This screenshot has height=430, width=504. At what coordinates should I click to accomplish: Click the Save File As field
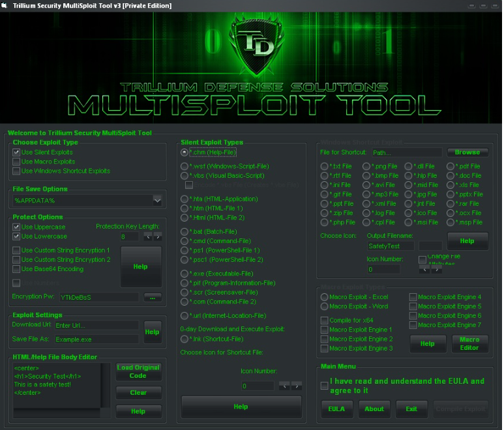tap(96, 339)
